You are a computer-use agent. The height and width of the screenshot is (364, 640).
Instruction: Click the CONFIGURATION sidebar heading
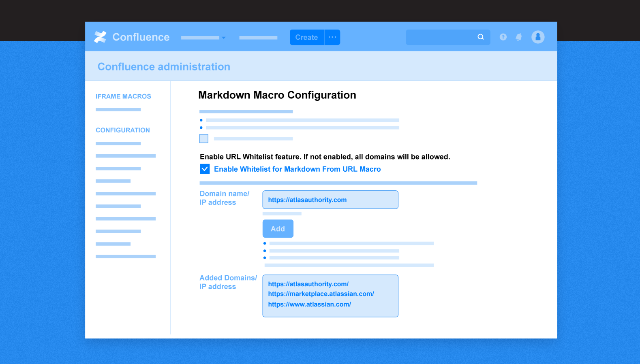click(123, 130)
